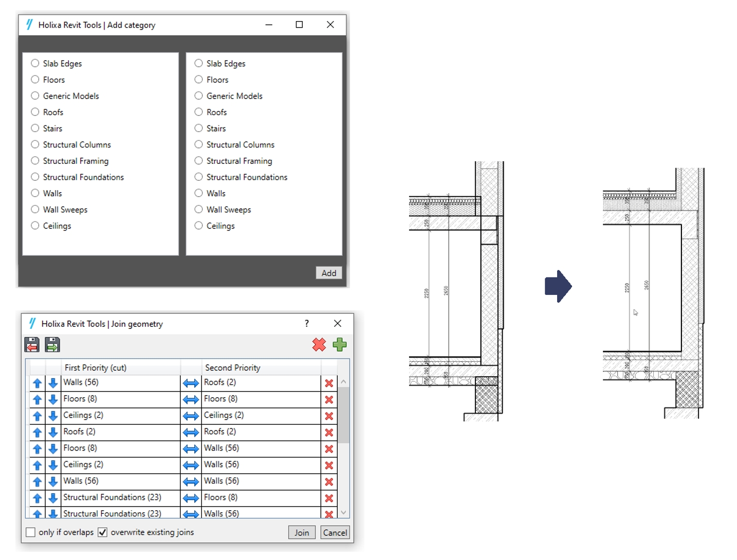Uncheck 'overwrite existing joins' checkbox
This screenshot has width=737, height=560.
[103, 532]
